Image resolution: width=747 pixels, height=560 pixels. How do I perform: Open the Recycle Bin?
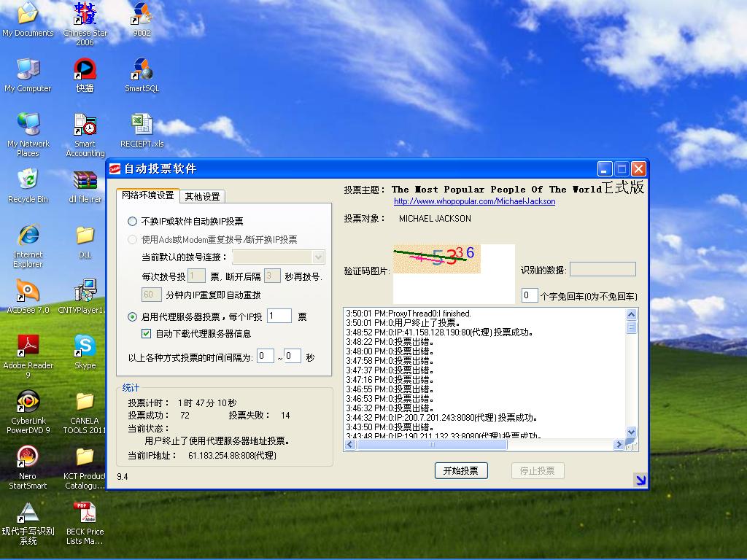tap(28, 181)
